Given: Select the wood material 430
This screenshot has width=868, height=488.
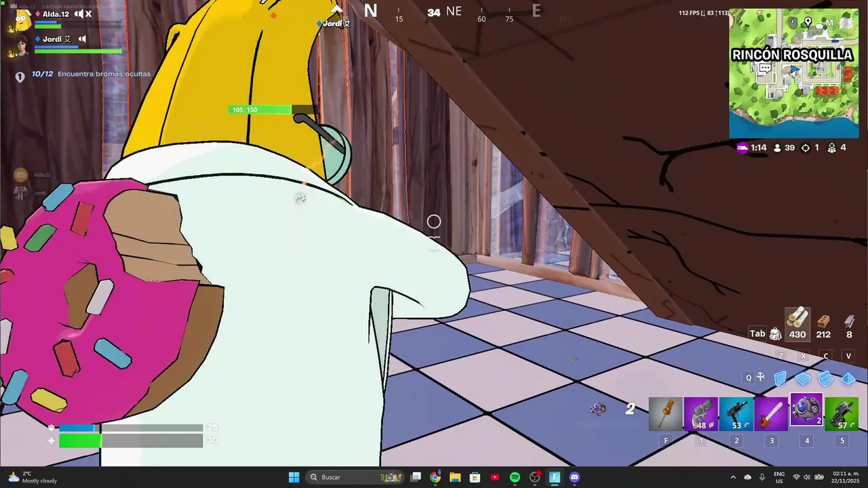Looking at the screenshot, I should 797,324.
